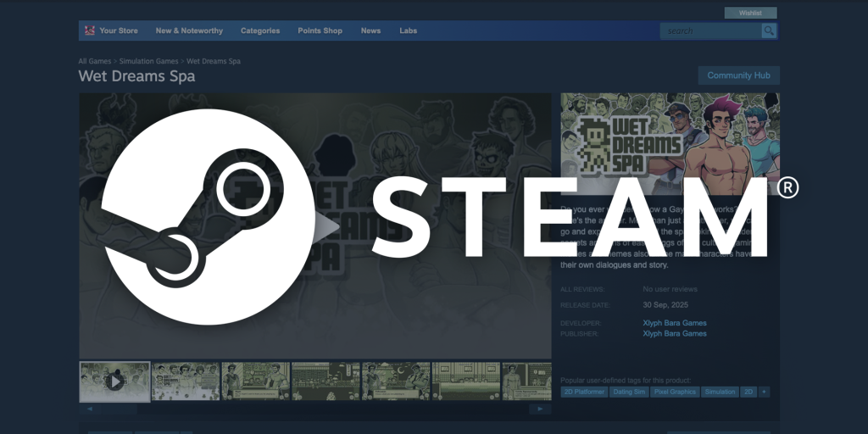Open the News tab

pyautogui.click(x=370, y=31)
